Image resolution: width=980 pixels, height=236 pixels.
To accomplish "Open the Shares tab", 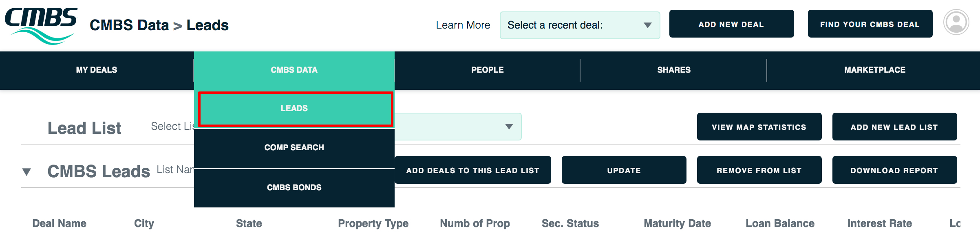I will click(x=674, y=70).
